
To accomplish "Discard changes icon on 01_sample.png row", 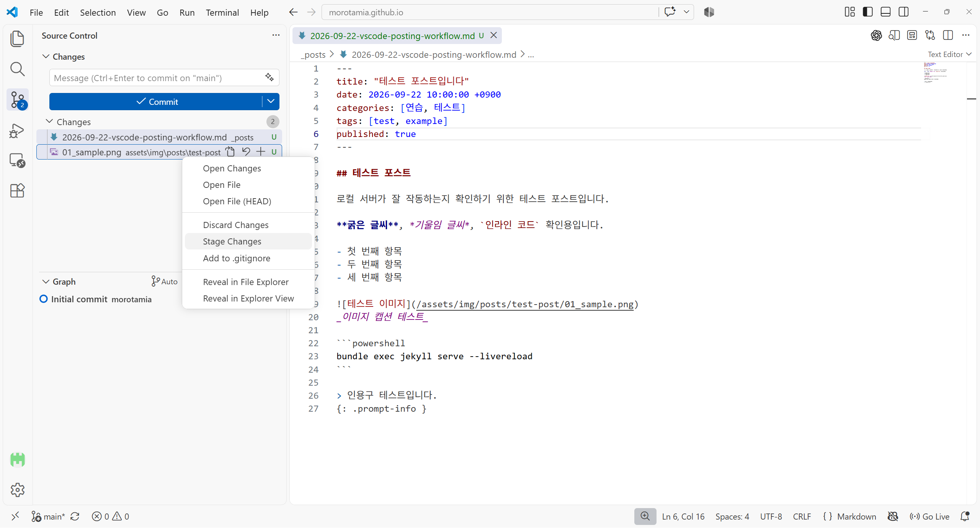I will click(246, 152).
